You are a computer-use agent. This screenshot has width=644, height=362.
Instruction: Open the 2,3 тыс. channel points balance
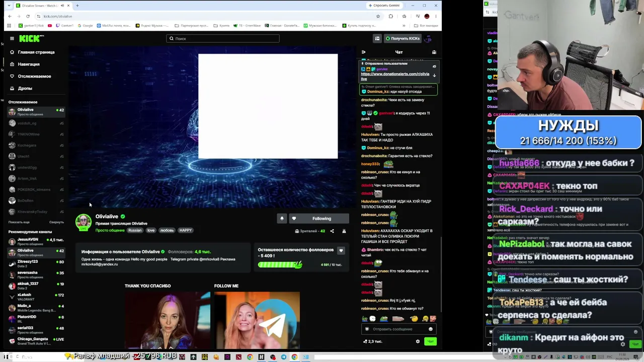click(373, 341)
